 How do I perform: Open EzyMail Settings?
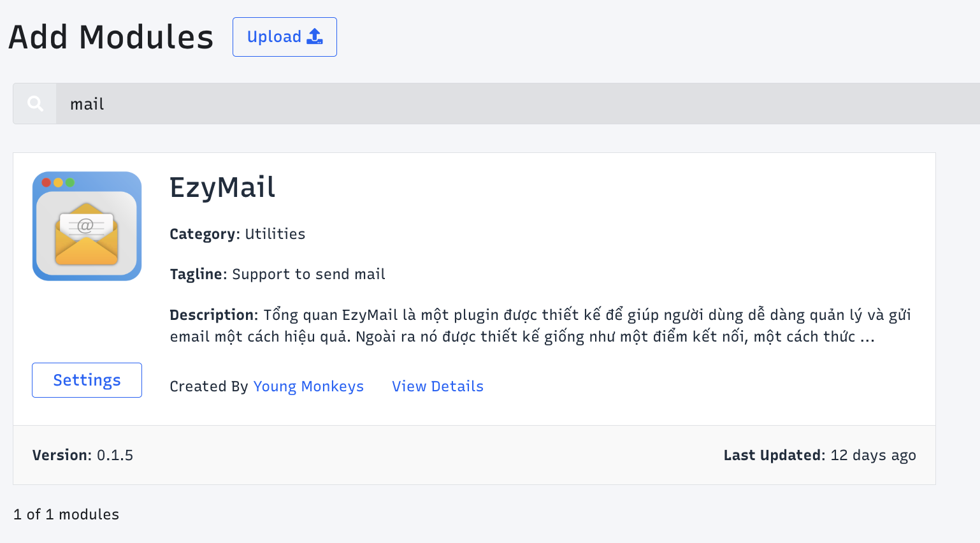point(87,380)
